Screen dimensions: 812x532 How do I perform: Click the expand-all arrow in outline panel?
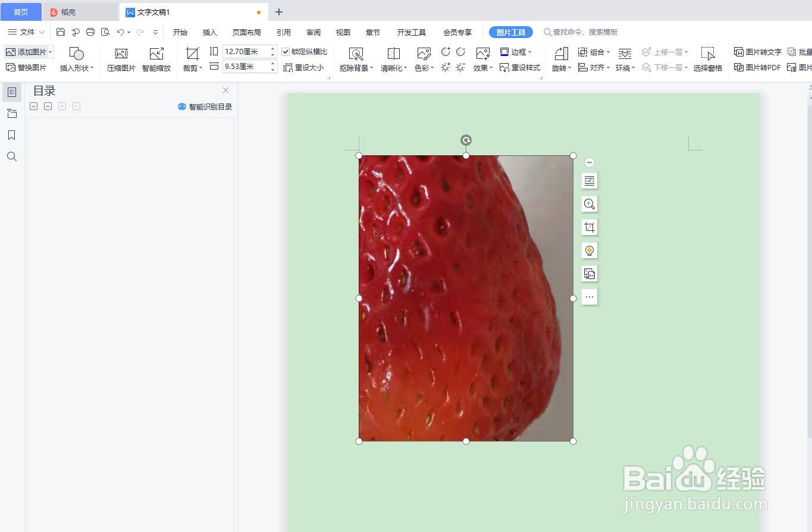pyautogui.click(x=33, y=107)
